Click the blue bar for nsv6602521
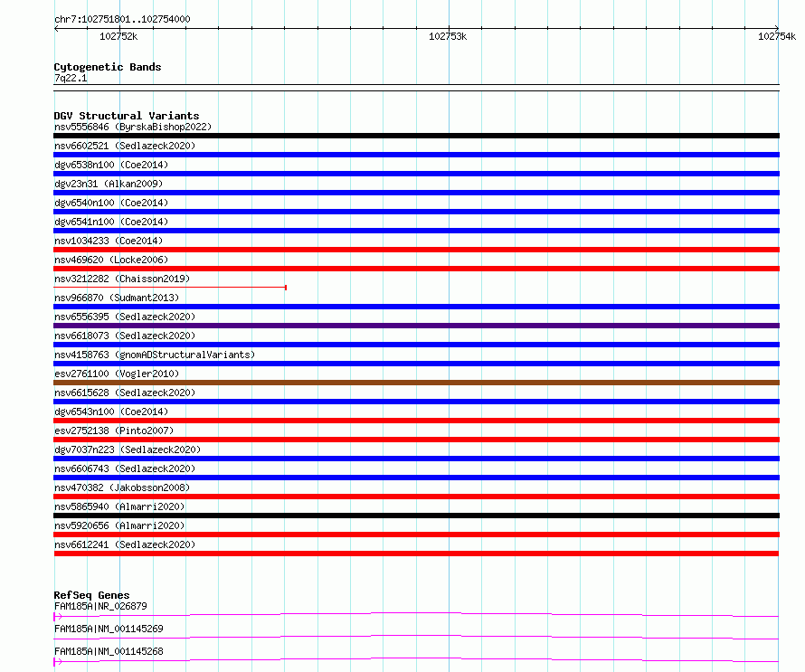805x672 pixels. pyautogui.click(x=416, y=155)
